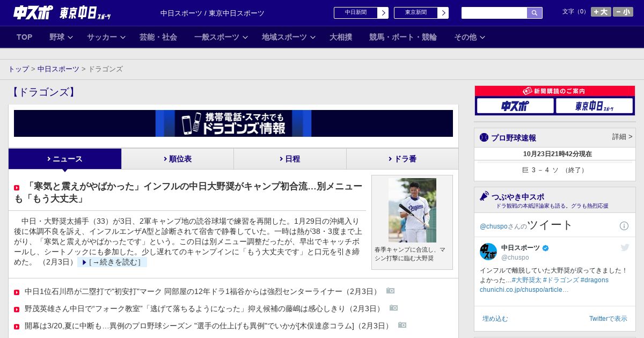
Task: Click red bullet icon before 野茂英雄 article
Action: pos(17,310)
